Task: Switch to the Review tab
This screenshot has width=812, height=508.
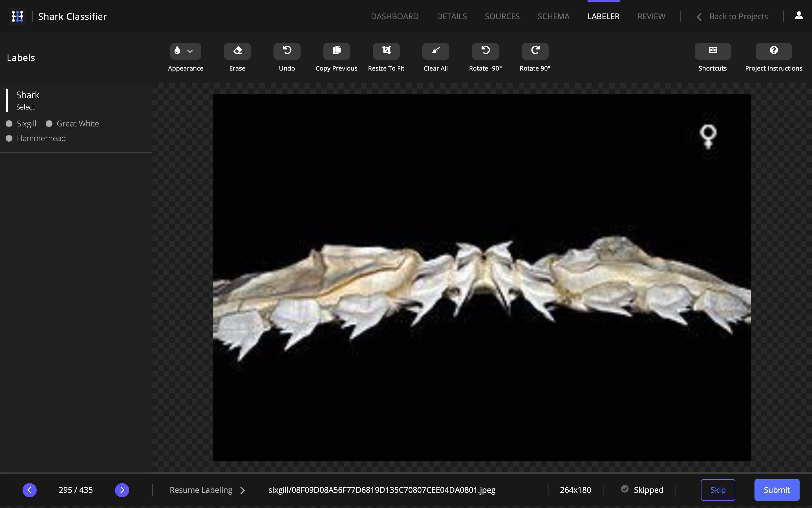Action: coord(651,16)
